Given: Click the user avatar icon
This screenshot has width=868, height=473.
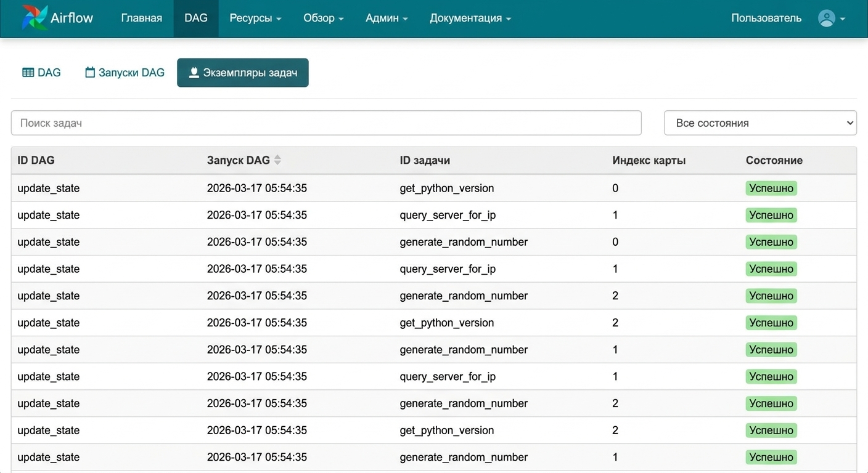Looking at the screenshot, I should tap(826, 18).
